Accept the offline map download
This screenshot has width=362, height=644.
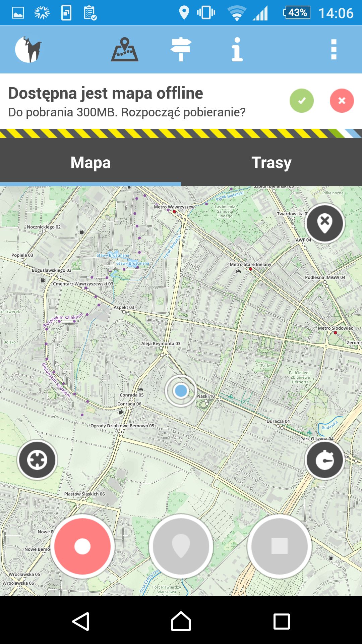tap(302, 101)
